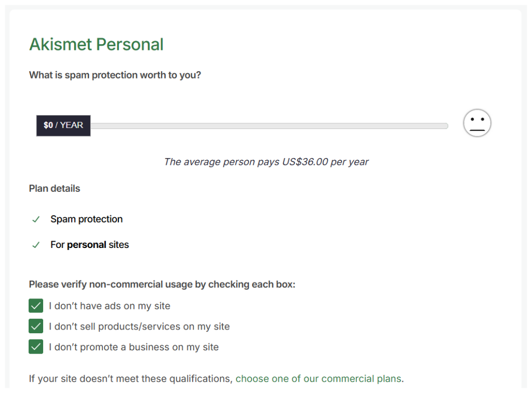Viewport: 532px width, 393px height.
Task: Click the checkmark icon beside For personal sites
Action: tap(36, 245)
